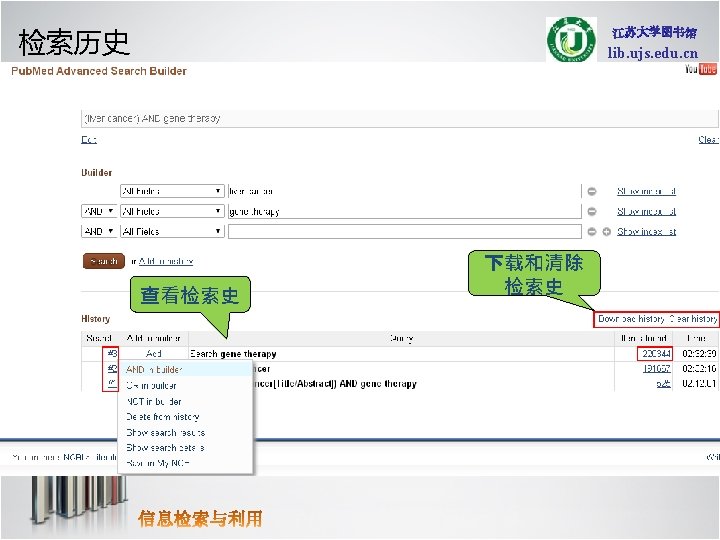
Task: Open field dropdown for liver cancer row
Action: point(172,191)
